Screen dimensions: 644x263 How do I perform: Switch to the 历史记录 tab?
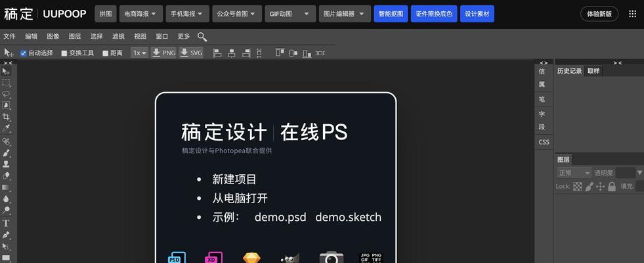tap(570, 71)
